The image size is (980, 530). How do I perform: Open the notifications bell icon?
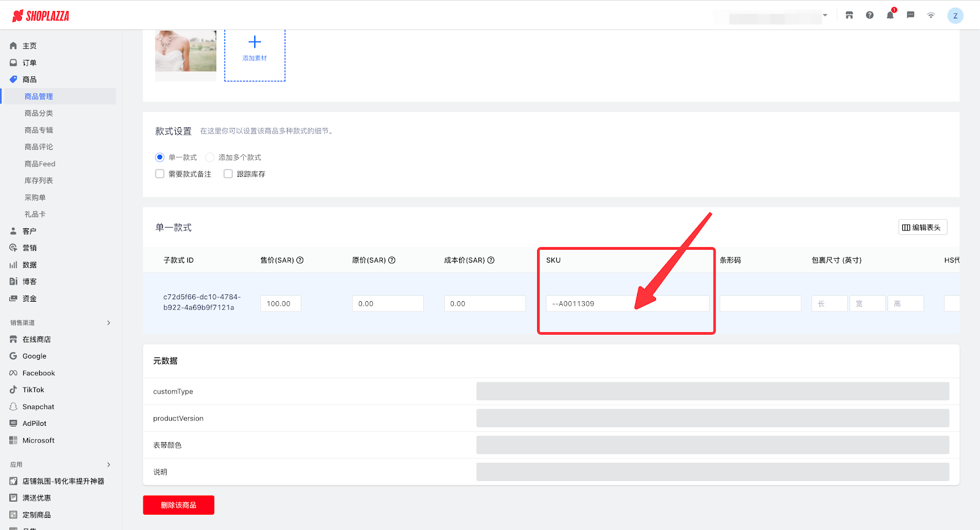coord(890,15)
